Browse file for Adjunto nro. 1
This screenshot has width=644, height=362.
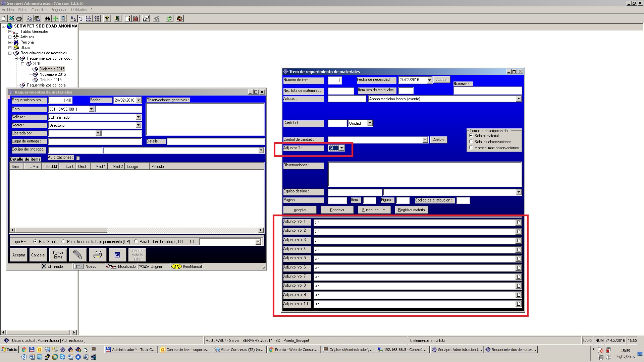[x=519, y=222]
